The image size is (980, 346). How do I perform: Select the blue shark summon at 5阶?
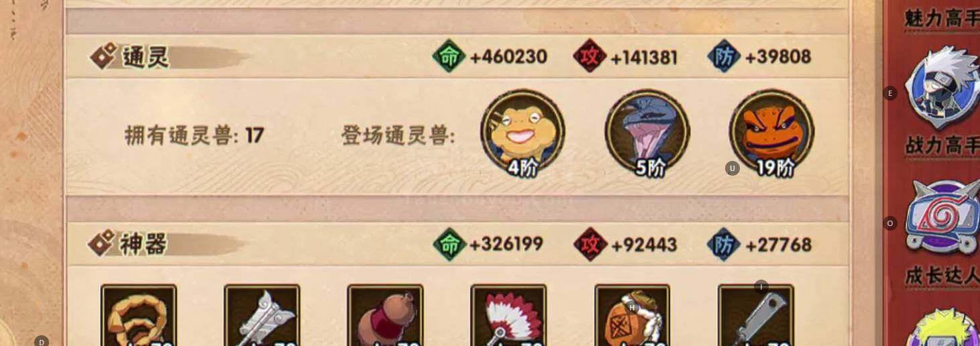pos(647,132)
